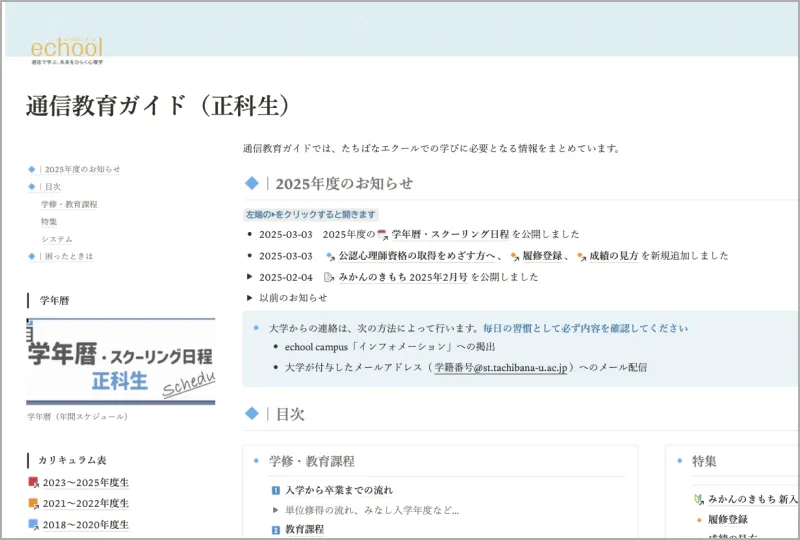Click the blue diamond beside 目次 heading
The width and height of the screenshot is (800, 540).
tap(252, 413)
